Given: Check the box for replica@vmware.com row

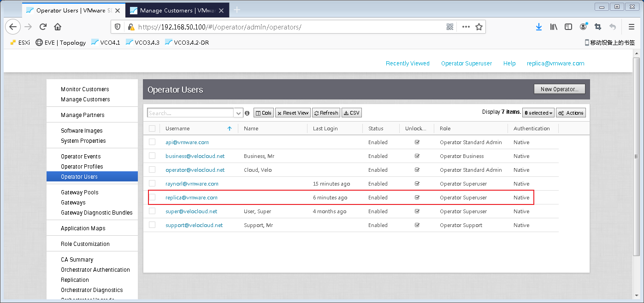Looking at the screenshot, I should tap(152, 197).
